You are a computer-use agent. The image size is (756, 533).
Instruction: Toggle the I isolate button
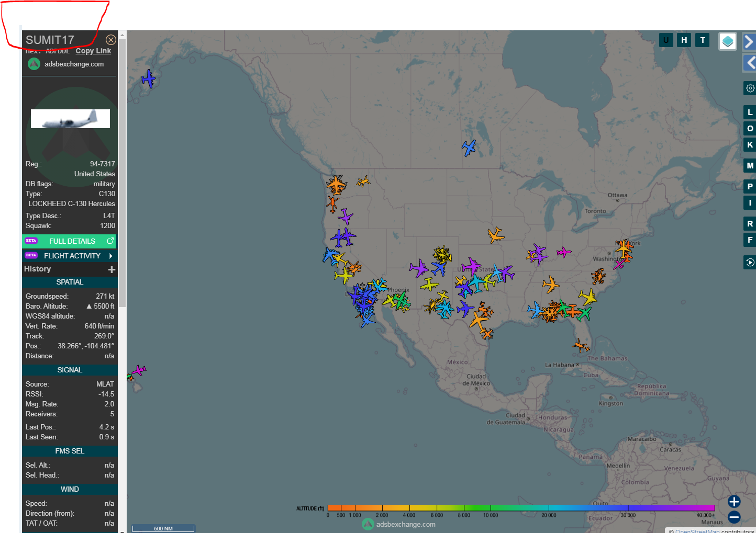pyautogui.click(x=750, y=202)
